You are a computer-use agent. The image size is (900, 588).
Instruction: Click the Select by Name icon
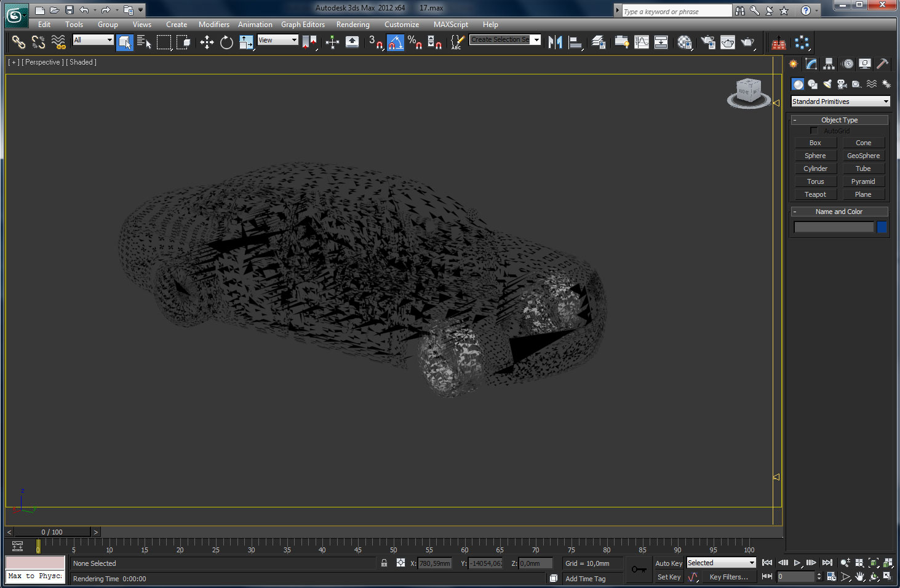(x=144, y=42)
